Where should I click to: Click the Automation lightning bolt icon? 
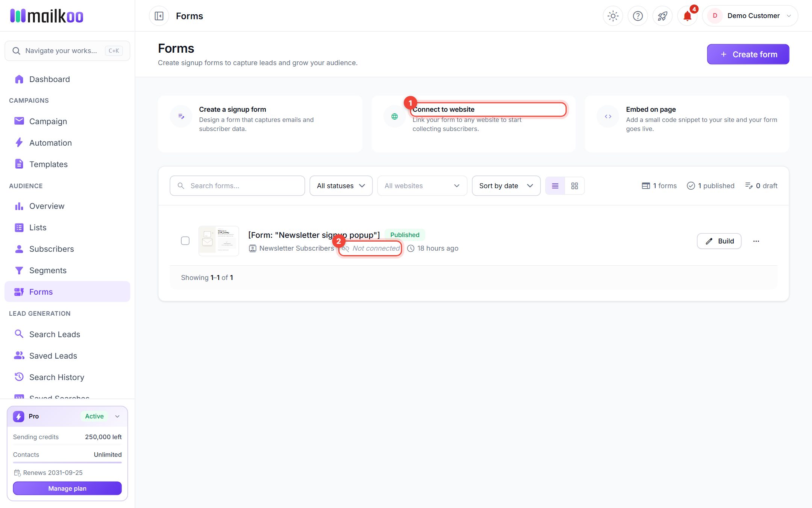[x=19, y=142]
